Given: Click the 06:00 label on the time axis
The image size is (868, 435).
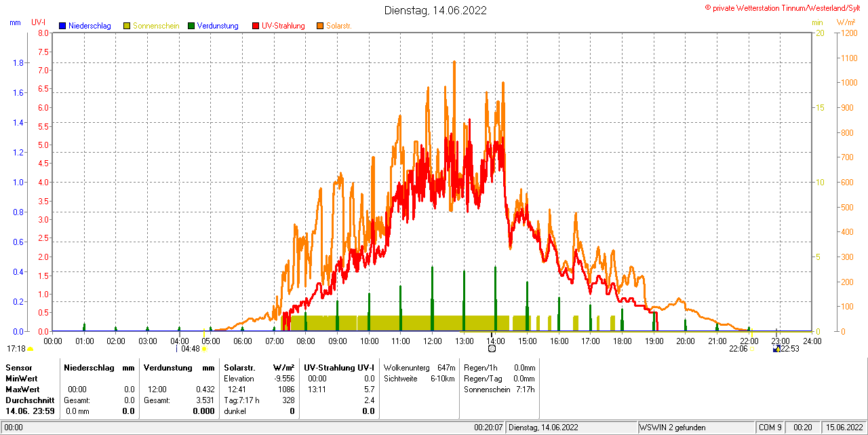Looking at the screenshot, I should 242,341.
